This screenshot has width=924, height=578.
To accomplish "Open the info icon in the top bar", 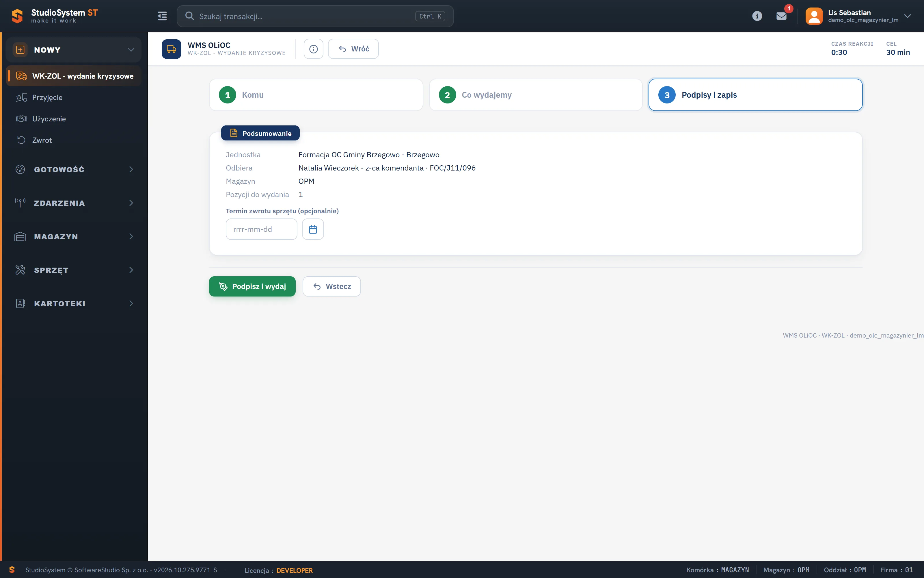I will (757, 16).
